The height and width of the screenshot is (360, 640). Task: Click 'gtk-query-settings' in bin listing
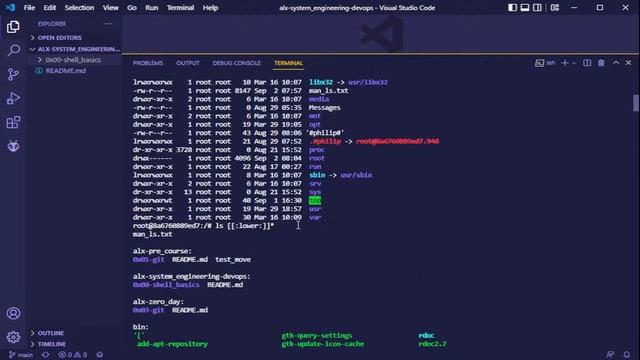(317, 336)
